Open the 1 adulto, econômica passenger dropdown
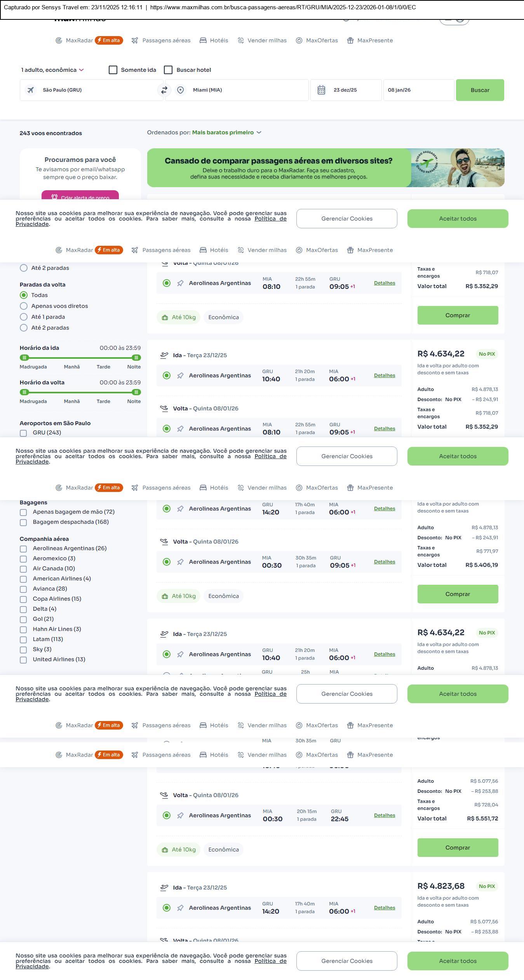The image size is (524, 980). tap(52, 70)
